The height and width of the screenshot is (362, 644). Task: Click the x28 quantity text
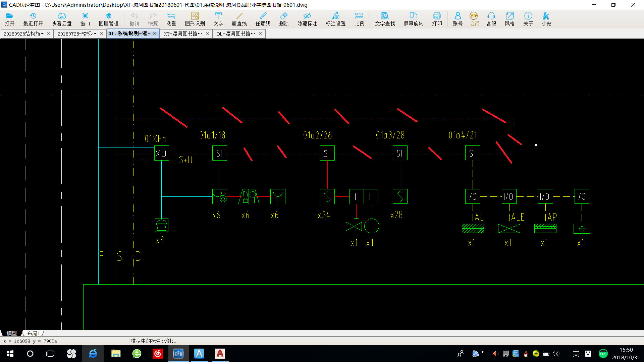[396, 215]
